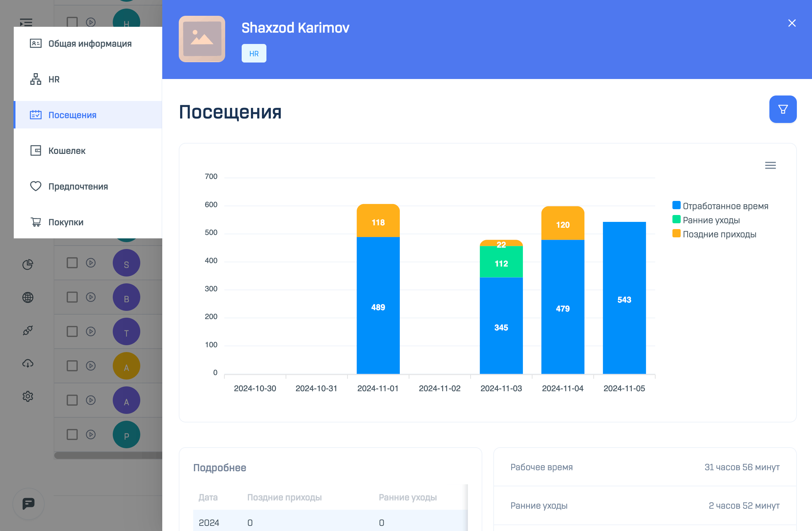
Task: Click the Ранние уходы column header
Action: point(408,497)
